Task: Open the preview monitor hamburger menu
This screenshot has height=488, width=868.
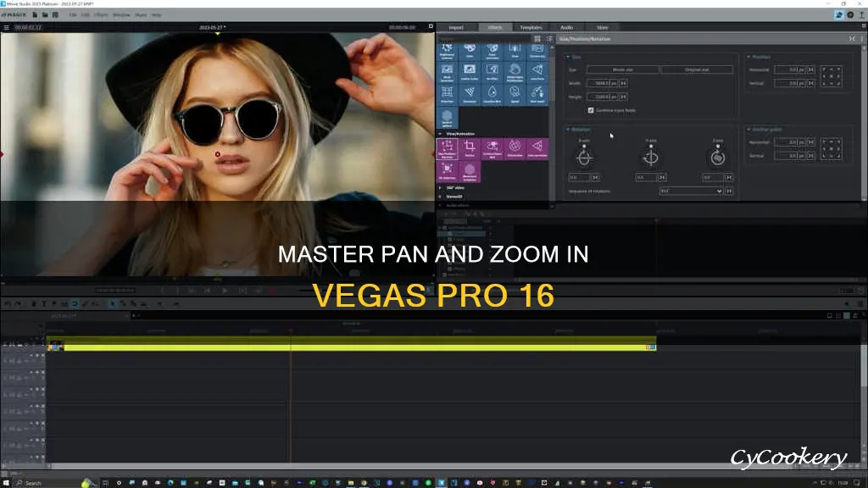Action: (6, 27)
